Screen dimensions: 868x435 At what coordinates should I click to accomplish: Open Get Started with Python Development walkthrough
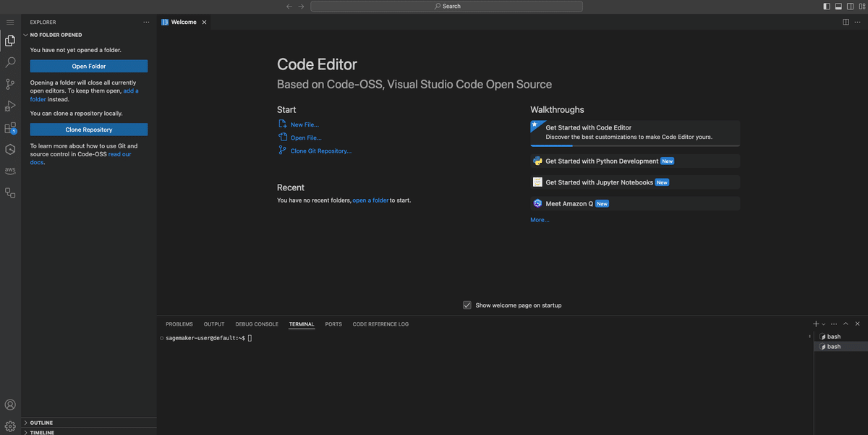point(635,161)
